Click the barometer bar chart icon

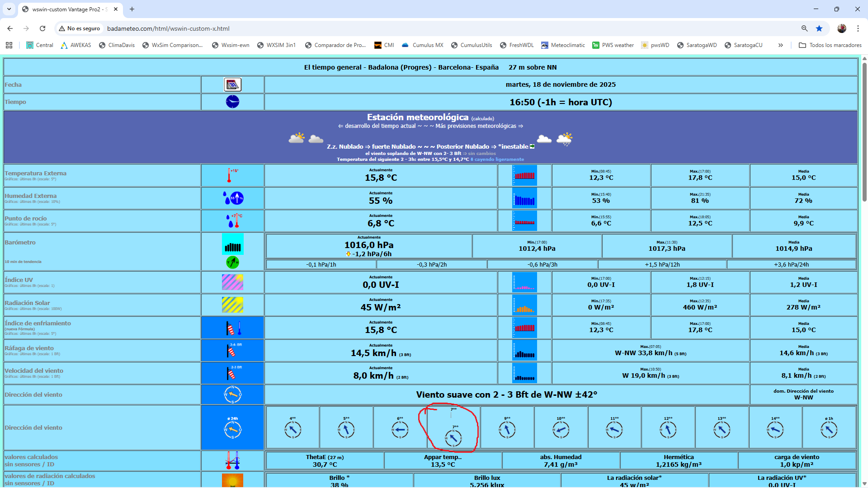(x=232, y=244)
